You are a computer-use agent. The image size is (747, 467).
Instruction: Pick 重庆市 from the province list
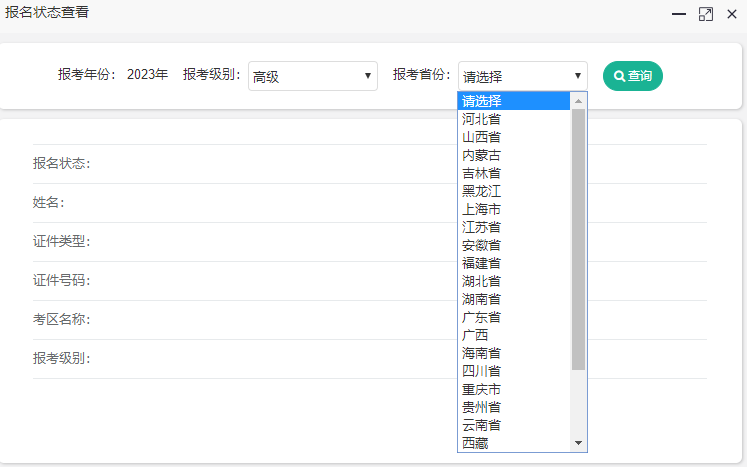click(x=513, y=389)
